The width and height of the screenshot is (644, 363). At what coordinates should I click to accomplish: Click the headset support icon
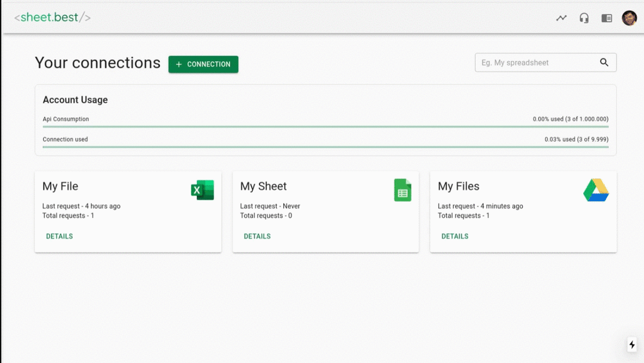click(x=584, y=18)
